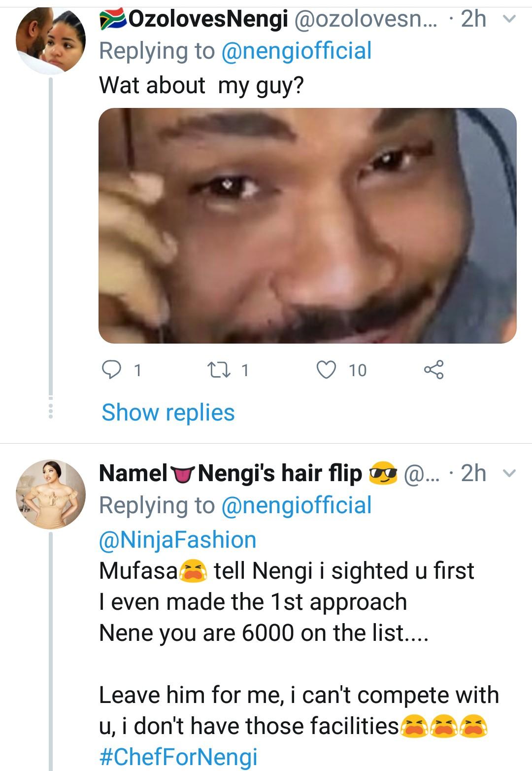Expand thread with Show replies
This screenshot has width=532, height=771.
tap(168, 412)
